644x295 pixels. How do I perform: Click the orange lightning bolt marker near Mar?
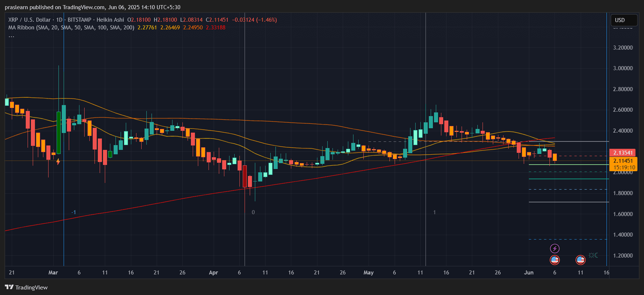pos(58,161)
